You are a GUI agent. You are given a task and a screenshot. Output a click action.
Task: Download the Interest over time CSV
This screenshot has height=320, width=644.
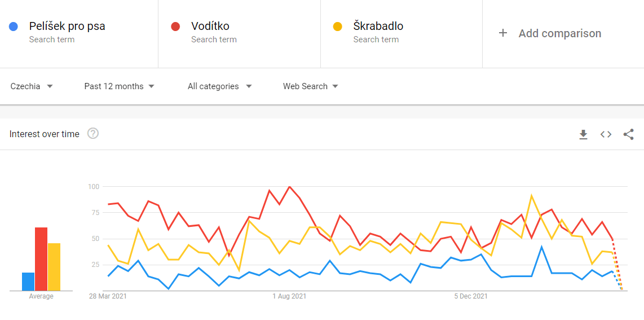[x=583, y=134]
